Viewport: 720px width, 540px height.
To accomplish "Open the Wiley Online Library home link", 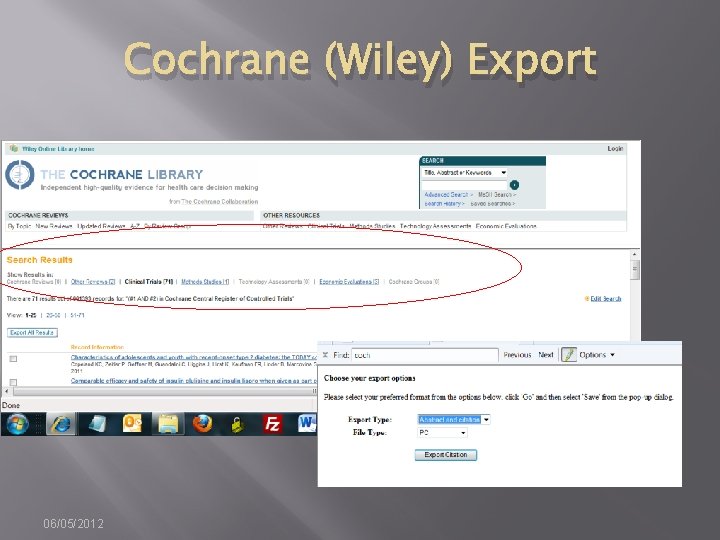I will coord(58,149).
